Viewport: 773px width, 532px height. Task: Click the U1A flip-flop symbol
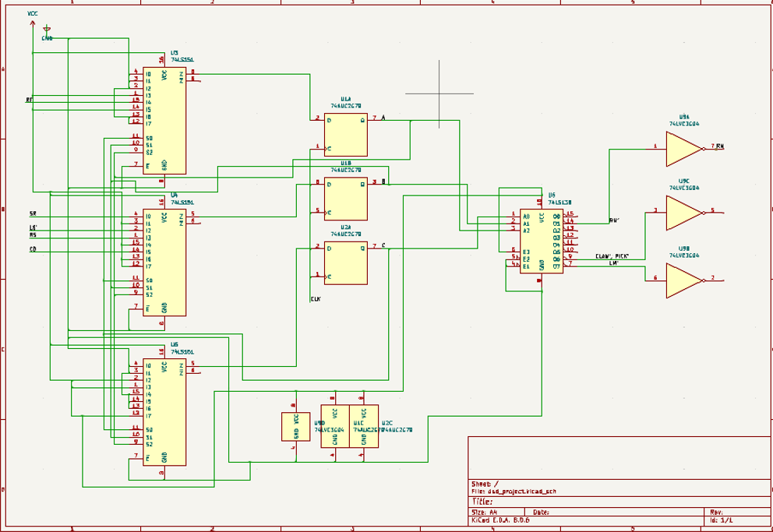(x=345, y=135)
